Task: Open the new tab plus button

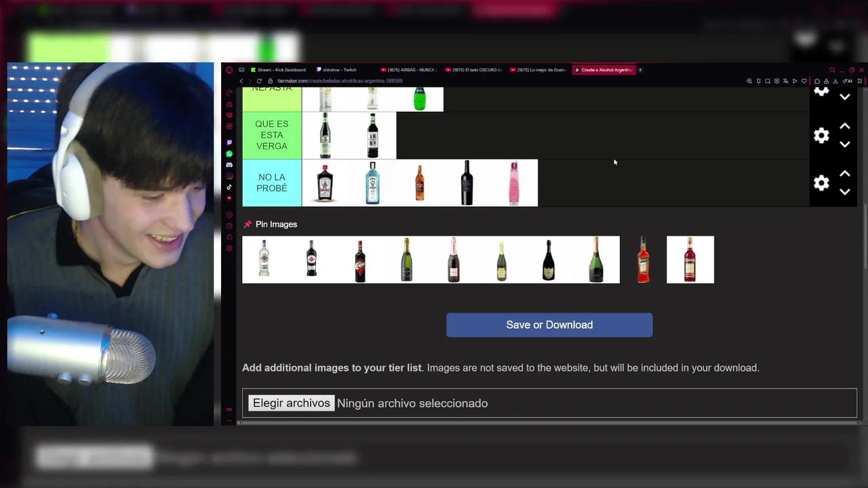Action: click(x=640, y=70)
